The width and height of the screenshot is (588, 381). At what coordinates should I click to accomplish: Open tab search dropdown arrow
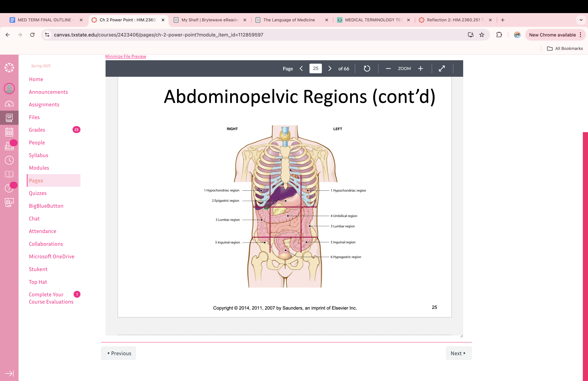pyautogui.click(x=581, y=20)
